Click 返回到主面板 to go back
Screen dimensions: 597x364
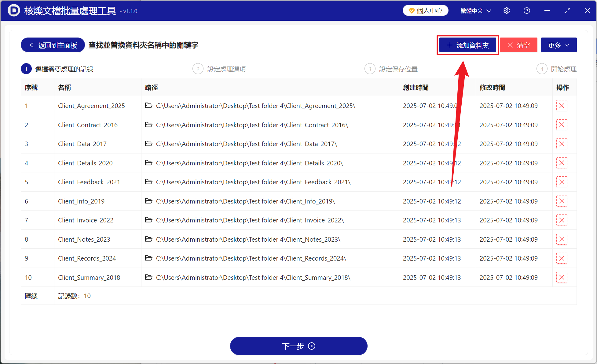(52, 45)
